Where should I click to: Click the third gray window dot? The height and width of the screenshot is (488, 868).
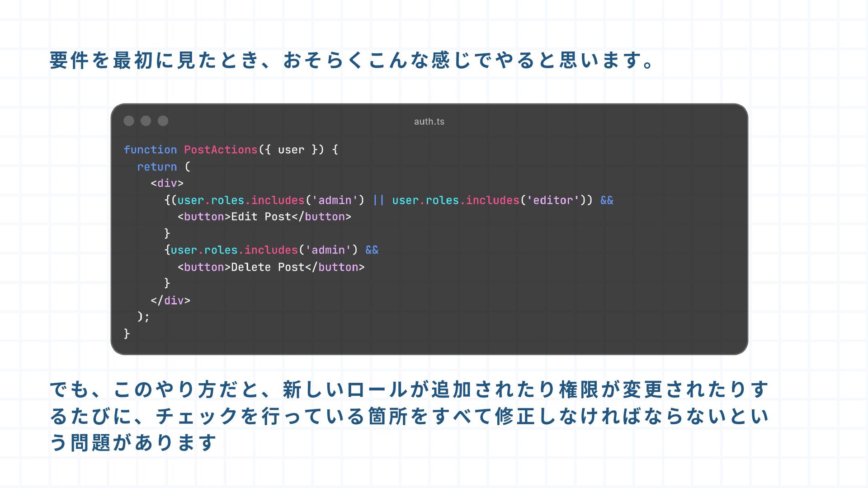pos(163,121)
